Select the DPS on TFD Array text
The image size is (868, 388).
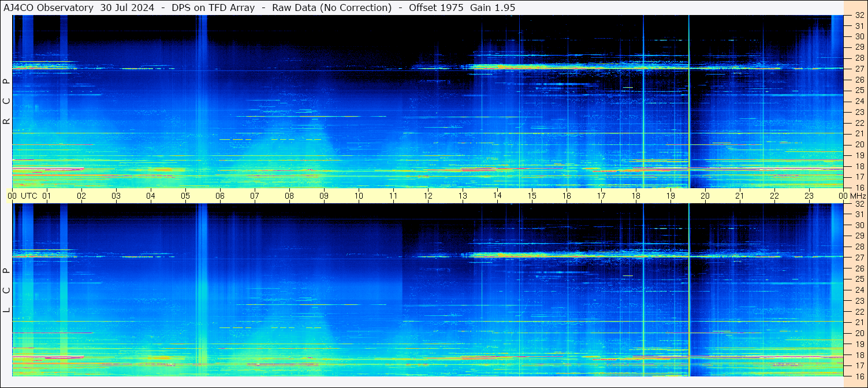click(x=213, y=8)
